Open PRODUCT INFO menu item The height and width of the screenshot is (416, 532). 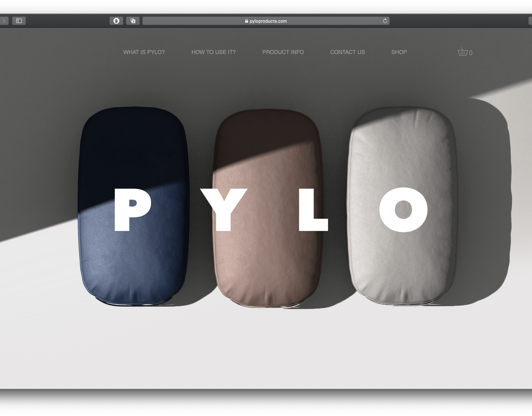pyautogui.click(x=283, y=52)
